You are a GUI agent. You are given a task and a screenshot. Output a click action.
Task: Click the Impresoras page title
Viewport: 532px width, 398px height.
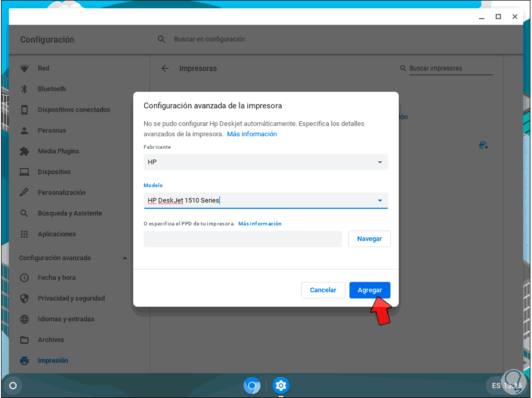coord(198,69)
